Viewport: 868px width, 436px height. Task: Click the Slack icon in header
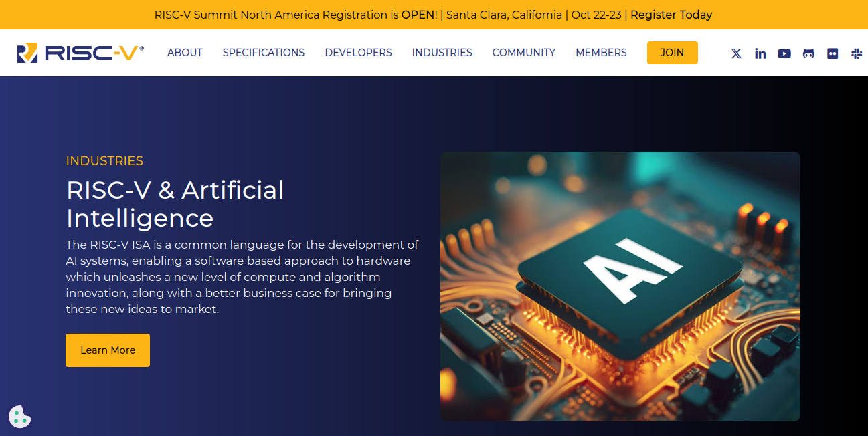pyautogui.click(x=857, y=53)
